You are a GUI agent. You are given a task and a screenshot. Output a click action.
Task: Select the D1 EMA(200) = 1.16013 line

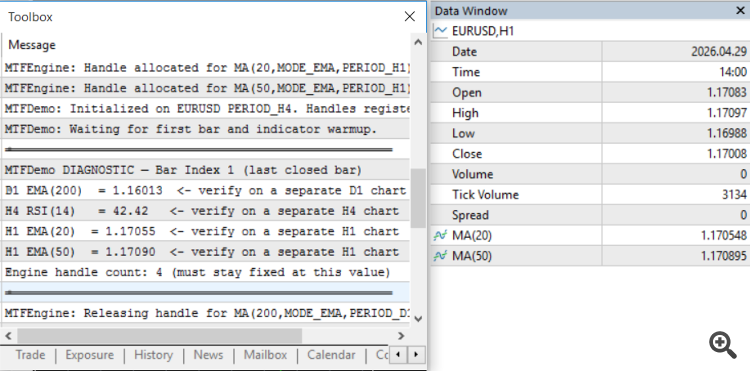(x=206, y=191)
